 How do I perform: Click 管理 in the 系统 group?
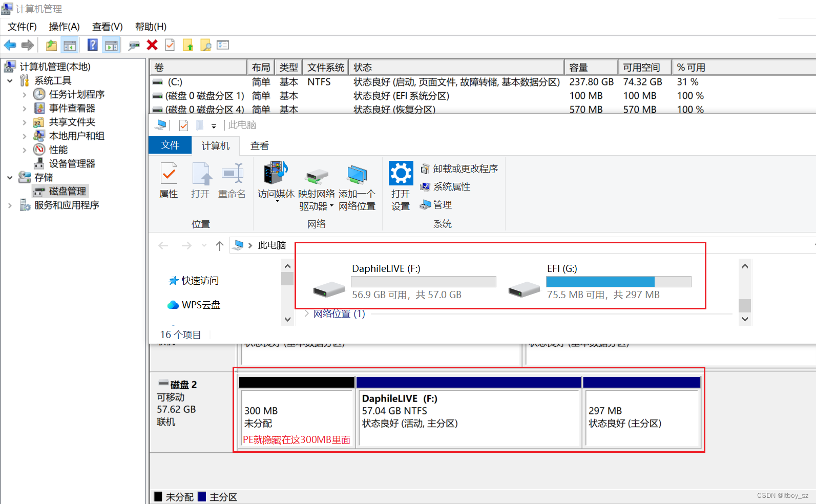436,205
